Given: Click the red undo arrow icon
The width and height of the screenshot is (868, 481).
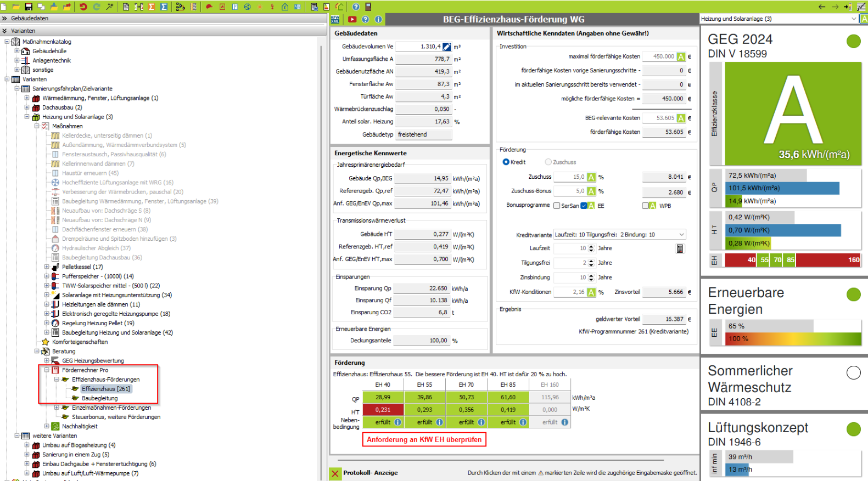Looking at the screenshot, I should click(83, 7).
